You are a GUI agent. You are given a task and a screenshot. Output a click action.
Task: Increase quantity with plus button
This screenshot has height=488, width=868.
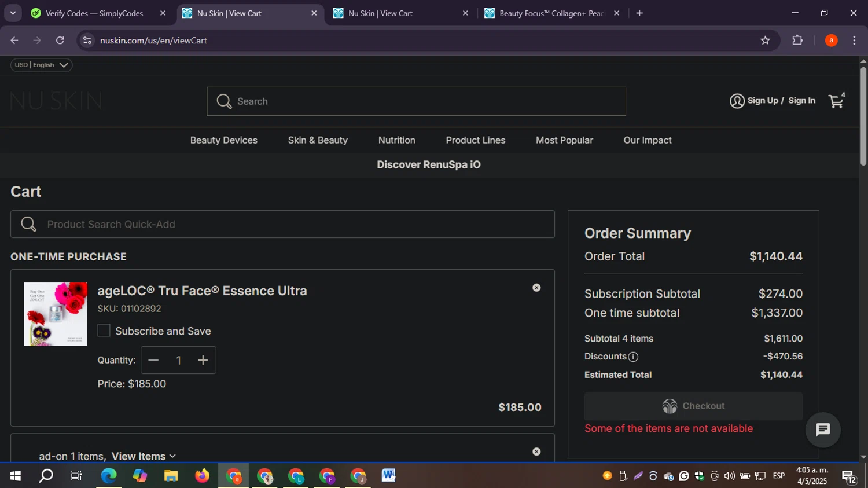tap(203, 360)
